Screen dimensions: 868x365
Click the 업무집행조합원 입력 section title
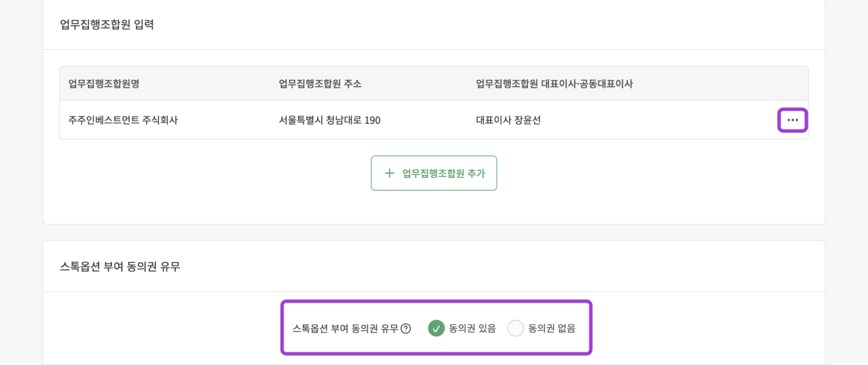(107, 24)
